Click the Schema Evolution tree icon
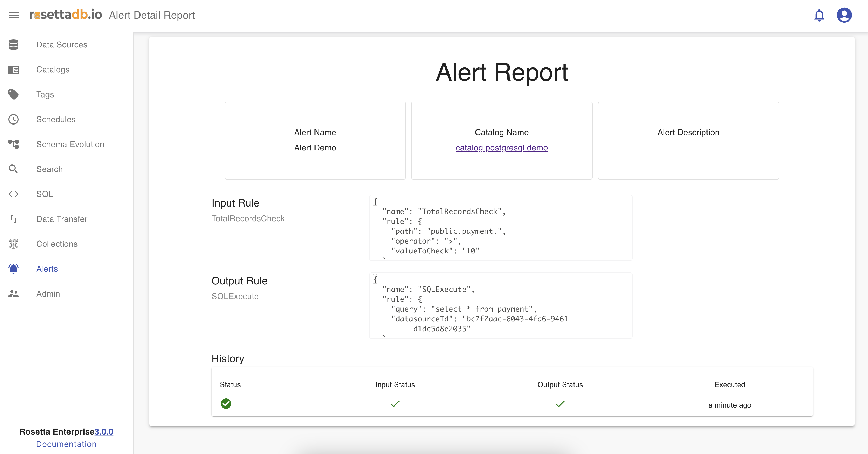 (13, 144)
